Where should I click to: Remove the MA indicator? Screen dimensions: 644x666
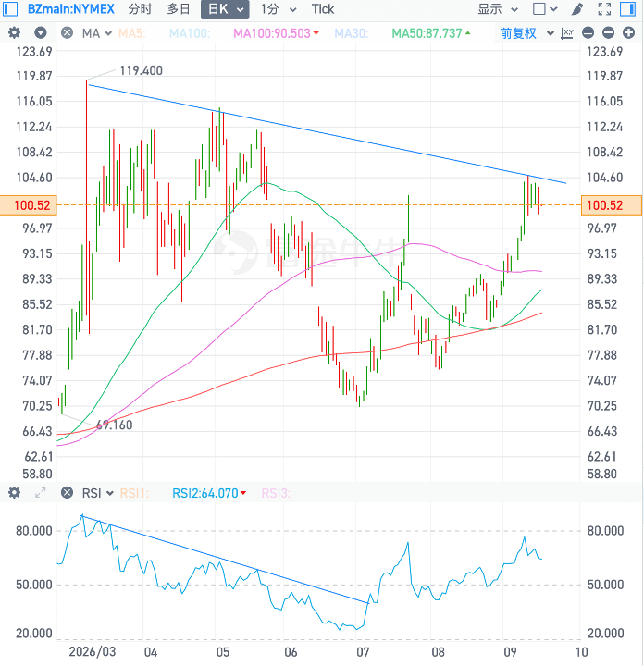click(x=68, y=32)
